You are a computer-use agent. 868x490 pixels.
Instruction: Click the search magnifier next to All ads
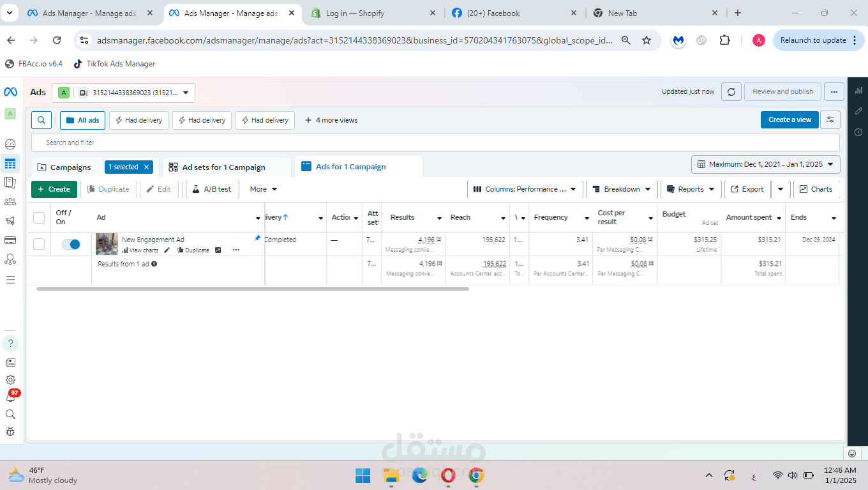pyautogui.click(x=41, y=120)
